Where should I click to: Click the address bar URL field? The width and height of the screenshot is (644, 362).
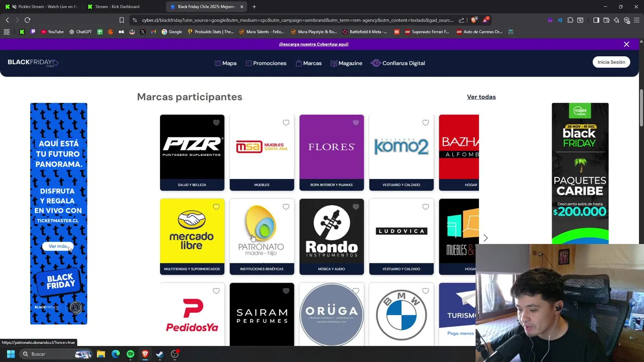(x=297, y=20)
